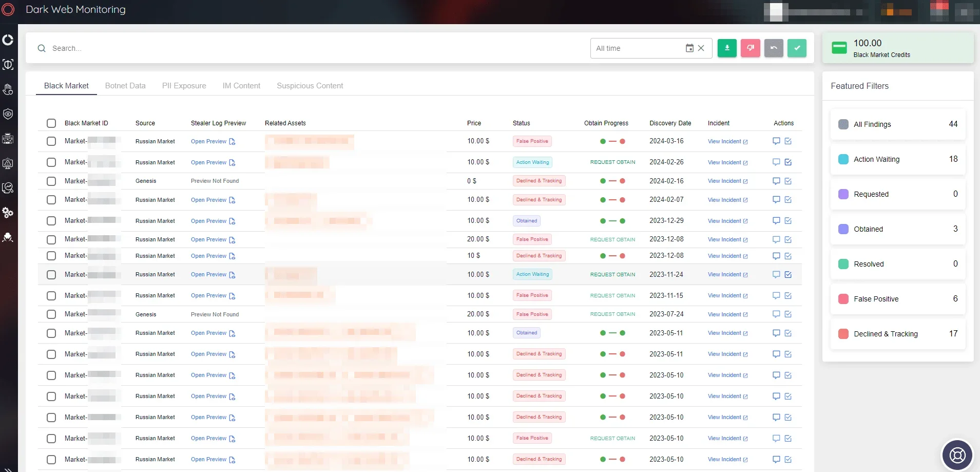Open the sidebar search analytics icon
The width and height of the screenshot is (980, 472).
[x=8, y=188]
